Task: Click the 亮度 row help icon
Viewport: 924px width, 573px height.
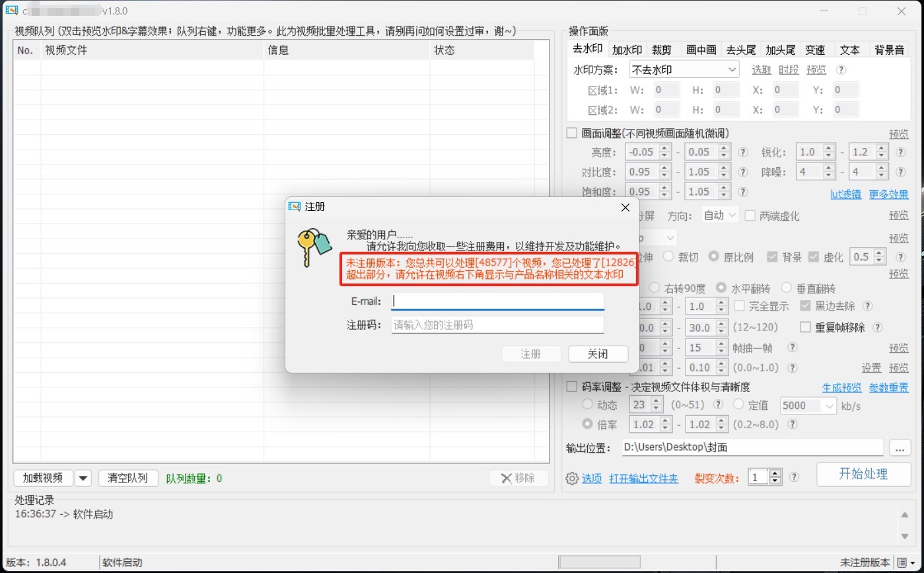Action: point(742,152)
